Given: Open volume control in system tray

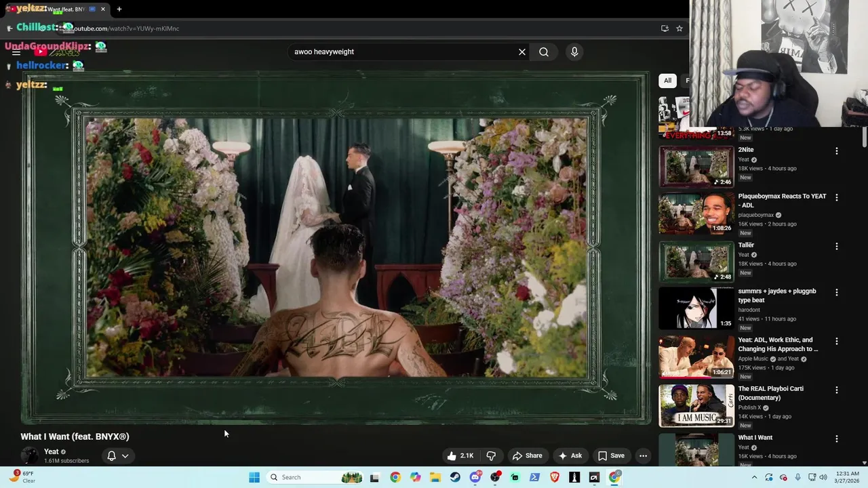Looking at the screenshot, I should 824,477.
